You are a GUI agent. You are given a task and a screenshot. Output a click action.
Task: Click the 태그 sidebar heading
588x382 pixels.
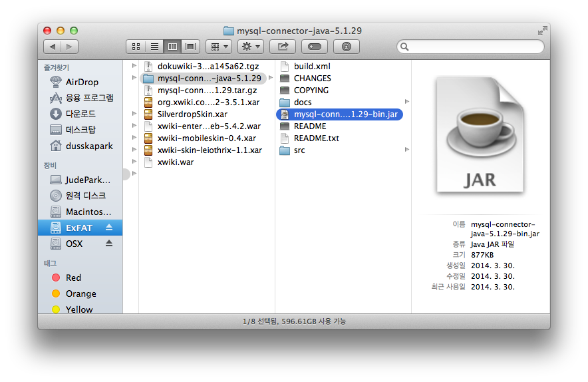[51, 264]
